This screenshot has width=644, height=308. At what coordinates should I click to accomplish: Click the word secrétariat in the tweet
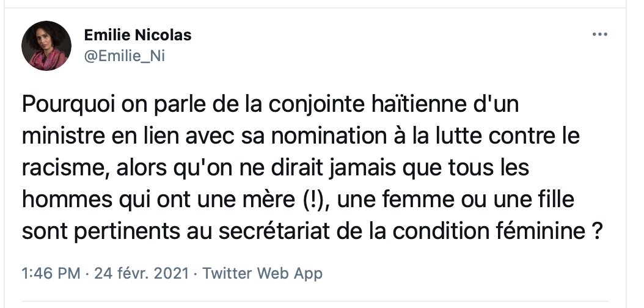click(274, 232)
